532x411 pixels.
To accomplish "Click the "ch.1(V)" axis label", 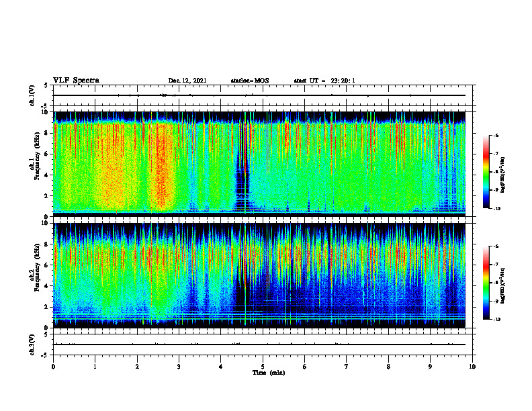I will (x=32, y=95).
